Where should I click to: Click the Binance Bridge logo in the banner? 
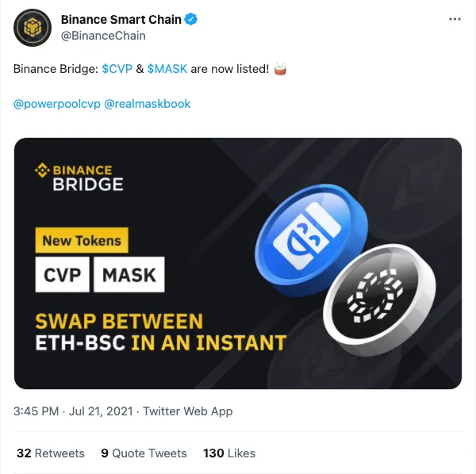tap(79, 178)
